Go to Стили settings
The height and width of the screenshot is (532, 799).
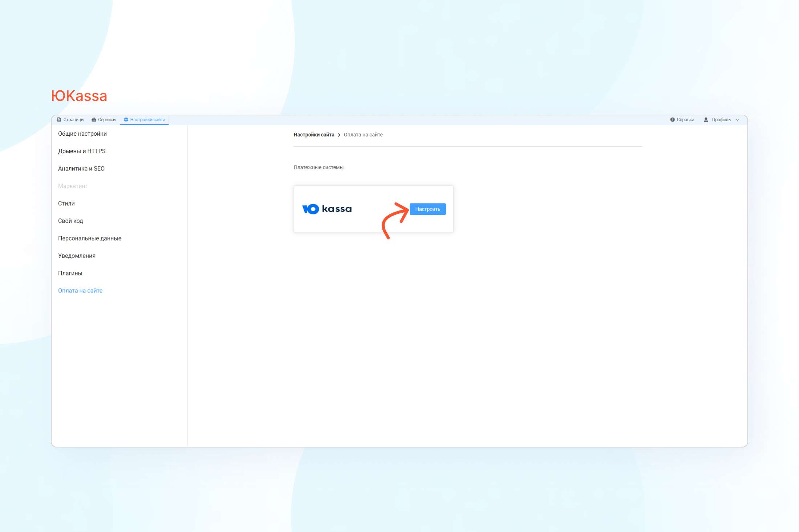tap(66, 204)
